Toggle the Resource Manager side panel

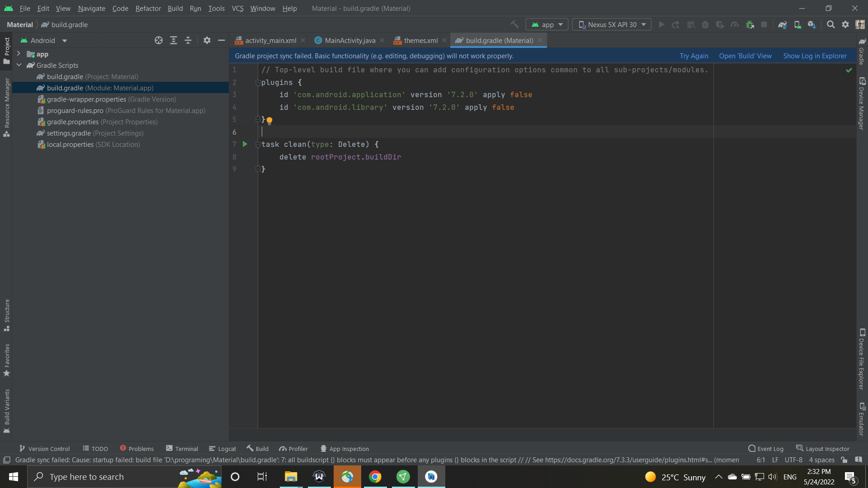tap(7, 108)
